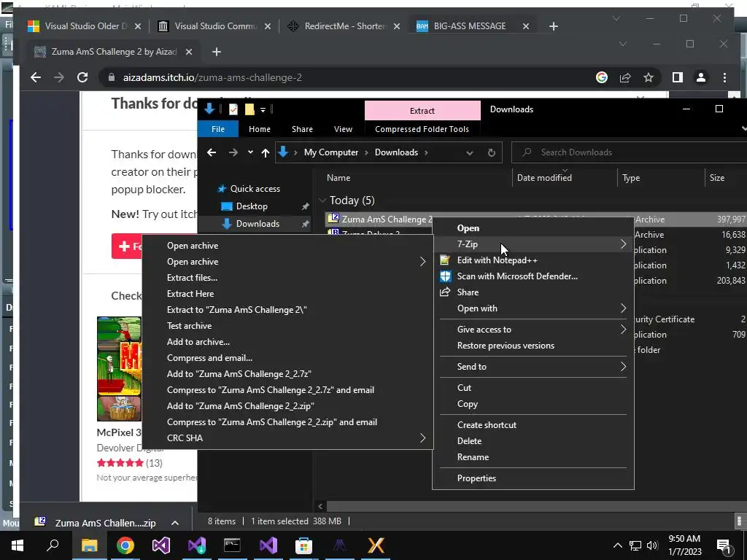Refresh the Downloads folder view

pos(491,152)
